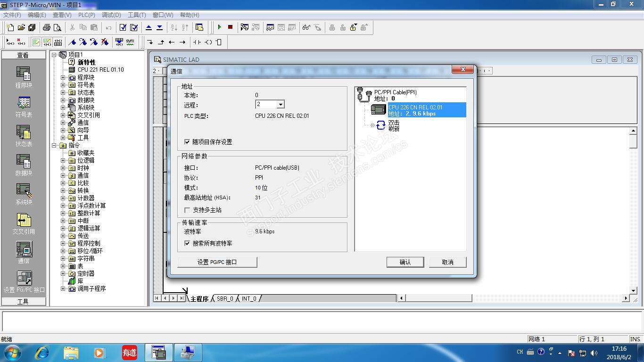Expand the 程序块 tree node
644x362 pixels.
[63, 77]
